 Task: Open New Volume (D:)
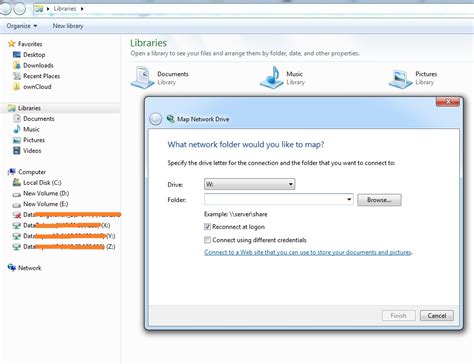coord(46,193)
